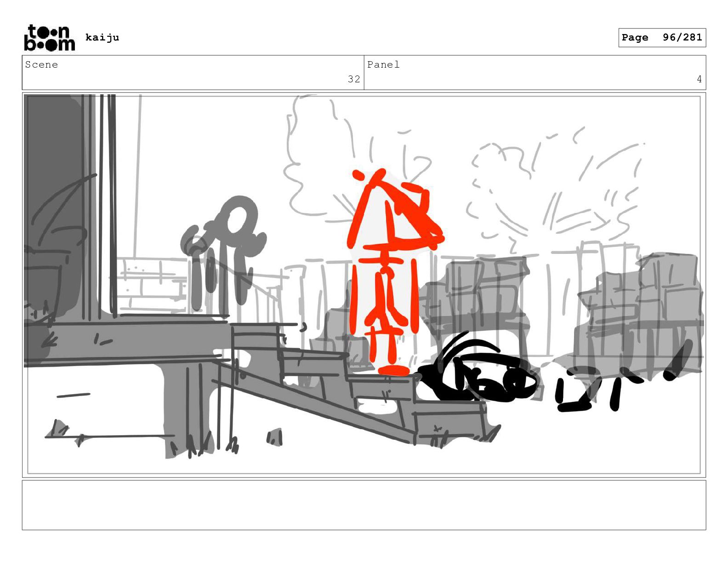Click the scene number "32"
Screen dimensions: 728x563
[354, 79]
